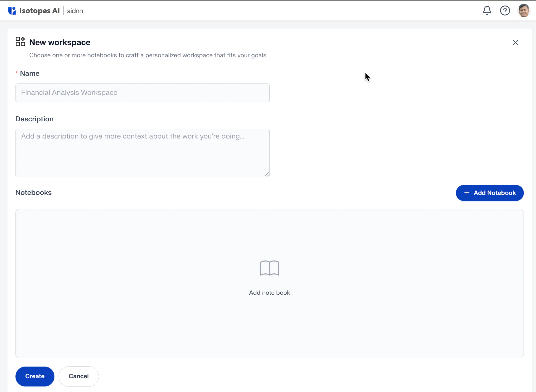The height and width of the screenshot is (392, 536).
Task: Click the Add Notebook button
Action: pos(490,193)
